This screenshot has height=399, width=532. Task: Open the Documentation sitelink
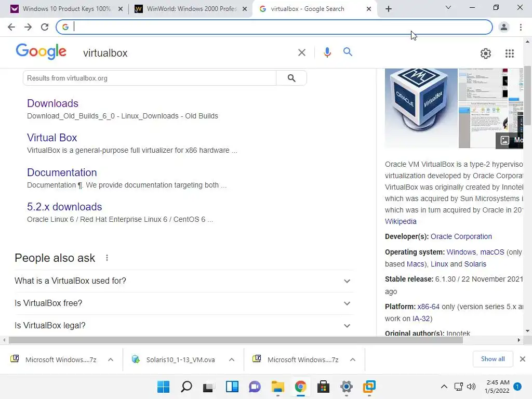point(62,172)
